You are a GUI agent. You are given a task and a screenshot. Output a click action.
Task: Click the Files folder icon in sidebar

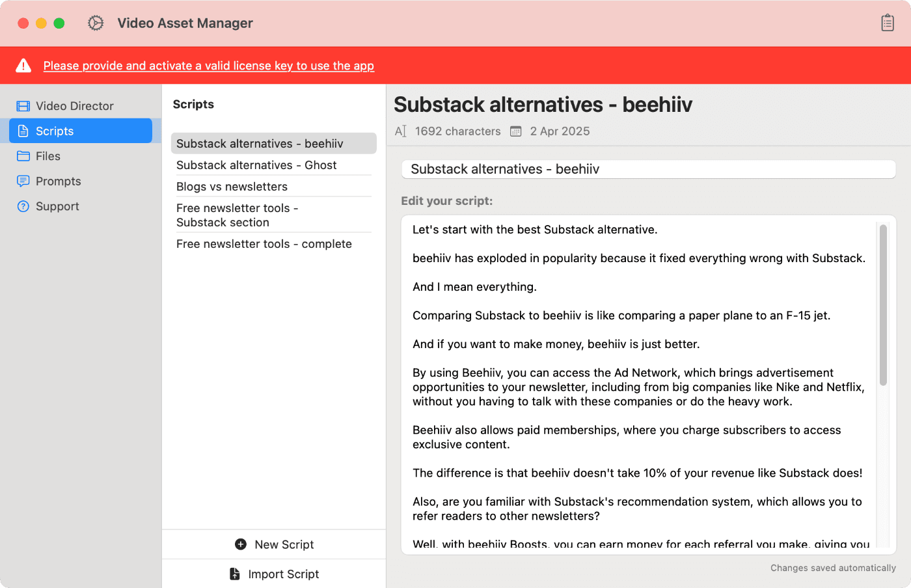[23, 156]
